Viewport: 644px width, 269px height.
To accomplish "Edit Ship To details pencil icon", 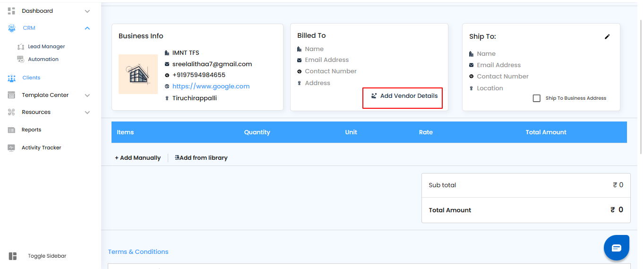I will (x=607, y=36).
